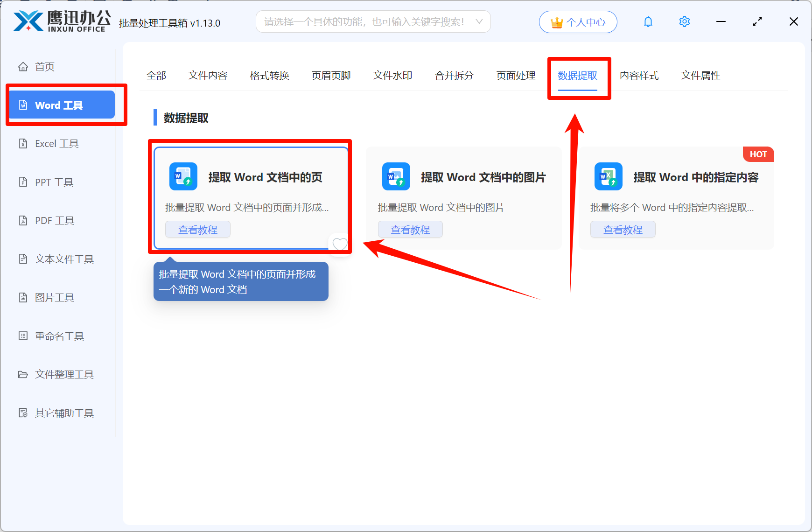This screenshot has width=812, height=532.
Task: Switch to the 格式转换 tab
Action: click(269, 76)
